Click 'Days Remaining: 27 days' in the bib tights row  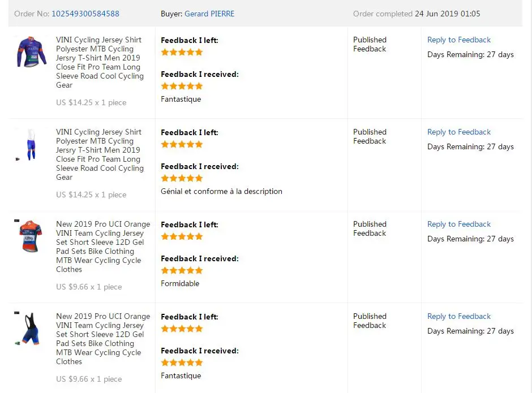[x=470, y=147]
